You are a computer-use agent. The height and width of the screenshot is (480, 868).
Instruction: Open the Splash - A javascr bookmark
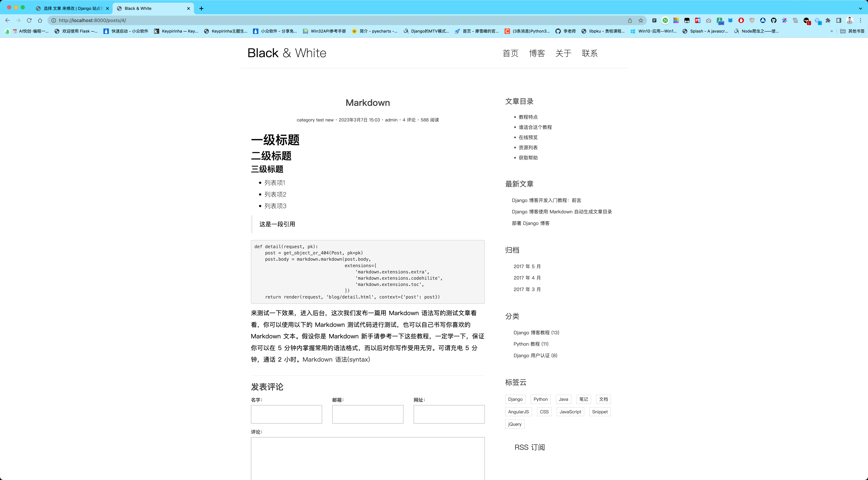[705, 31]
